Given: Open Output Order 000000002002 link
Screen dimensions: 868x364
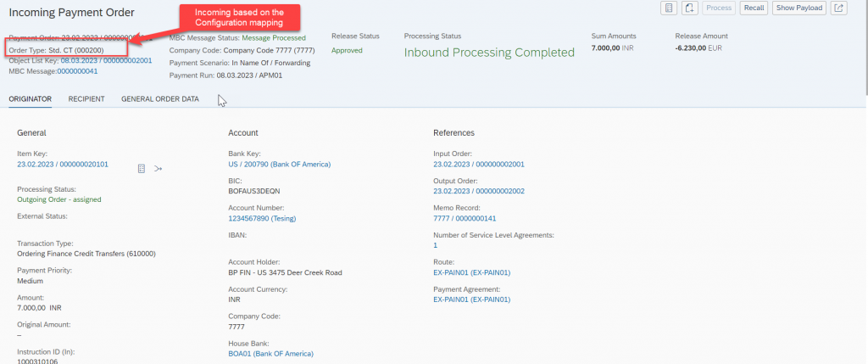Looking at the screenshot, I should pos(479,191).
